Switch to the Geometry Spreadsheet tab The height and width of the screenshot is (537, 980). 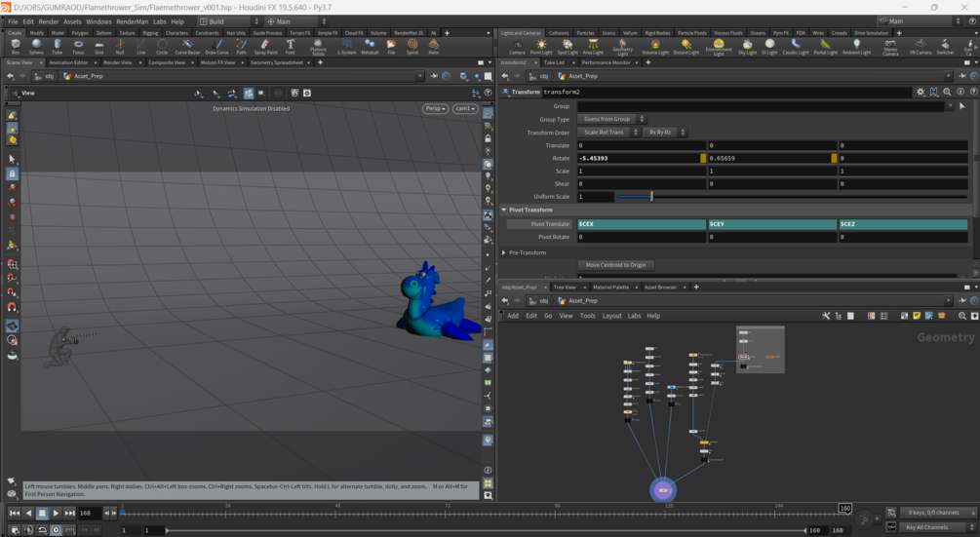coord(276,63)
